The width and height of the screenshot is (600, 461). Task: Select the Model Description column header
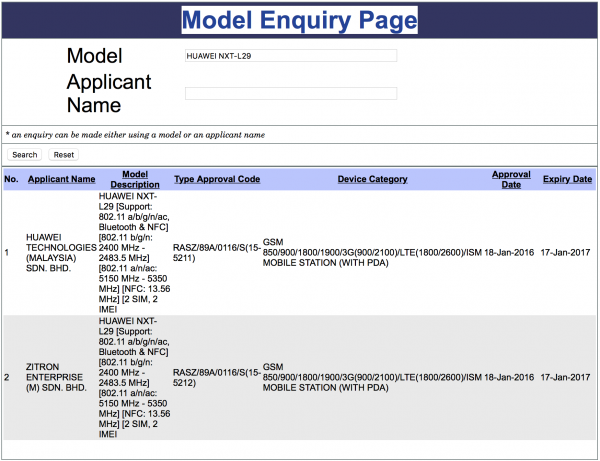(134, 179)
